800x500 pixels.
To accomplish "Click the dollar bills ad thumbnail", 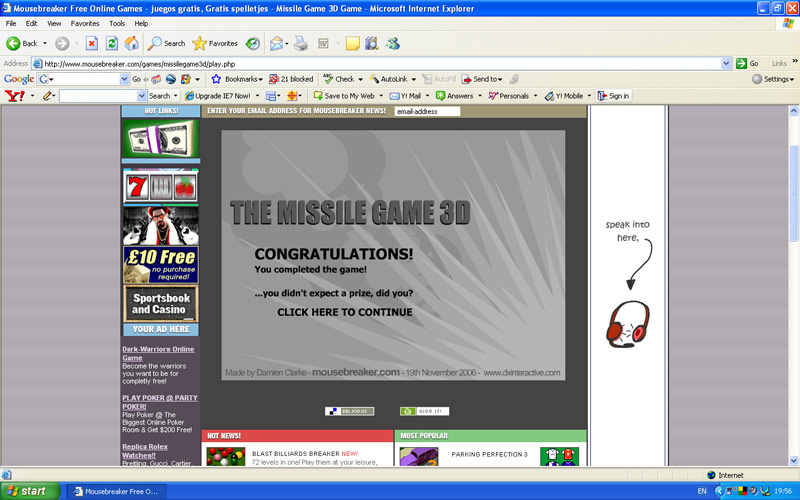I will point(161,139).
